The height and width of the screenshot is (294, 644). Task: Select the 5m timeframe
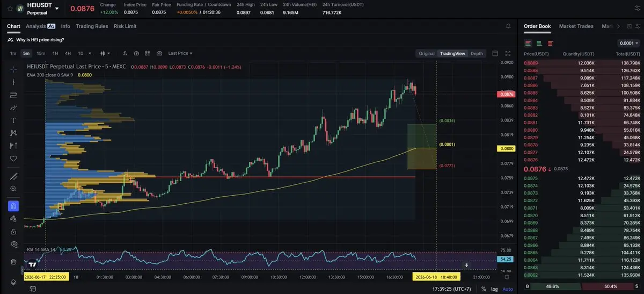pos(26,53)
